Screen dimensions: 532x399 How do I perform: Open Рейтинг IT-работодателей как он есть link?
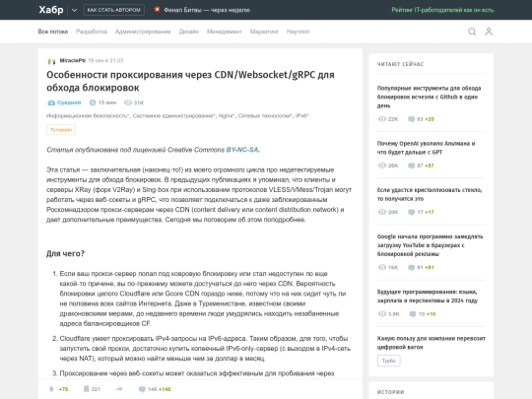[x=442, y=10]
